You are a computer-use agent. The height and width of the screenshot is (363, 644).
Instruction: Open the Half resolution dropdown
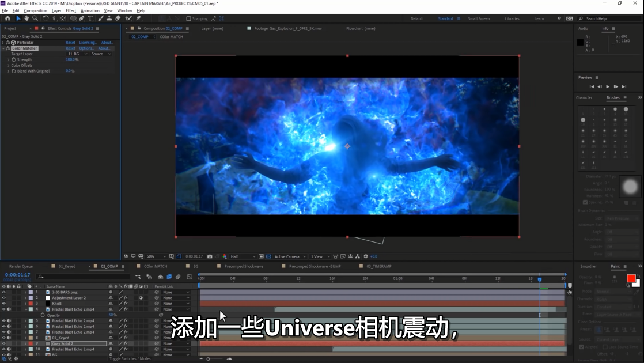(x=243, y=256)
